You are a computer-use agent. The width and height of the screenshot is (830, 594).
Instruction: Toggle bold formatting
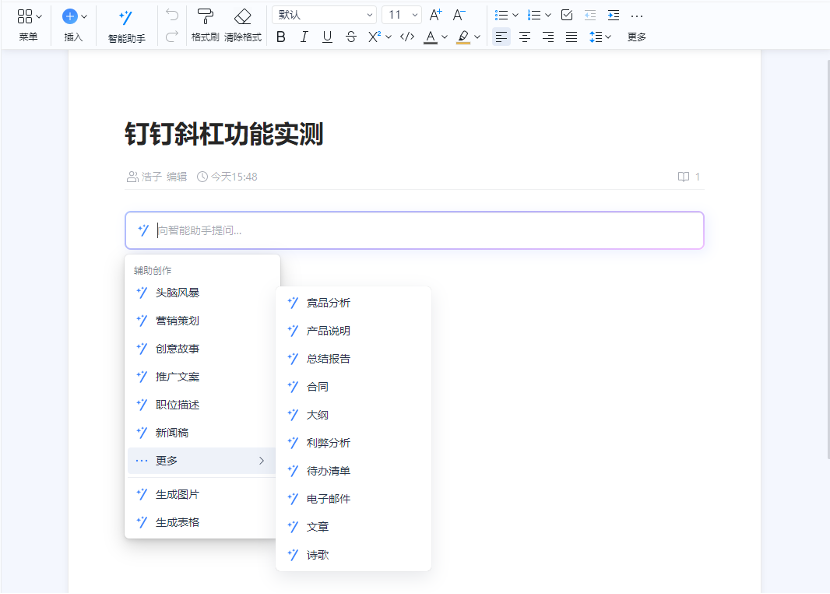[282, 36]
